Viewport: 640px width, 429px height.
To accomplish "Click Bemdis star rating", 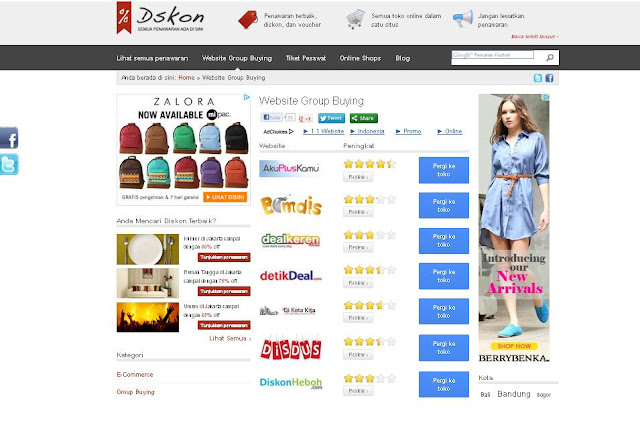I will tap(370, 199).
